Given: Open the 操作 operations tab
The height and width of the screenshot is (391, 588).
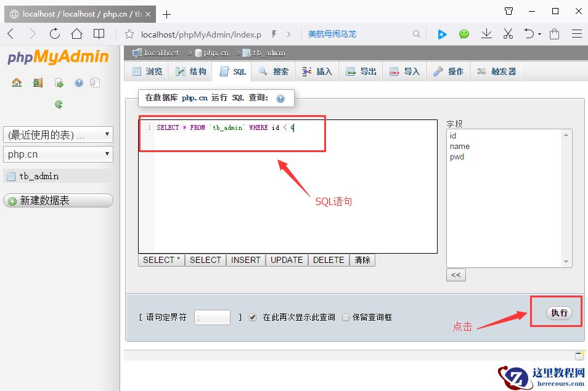Looking at the screenshot, I should pos(448,71).
